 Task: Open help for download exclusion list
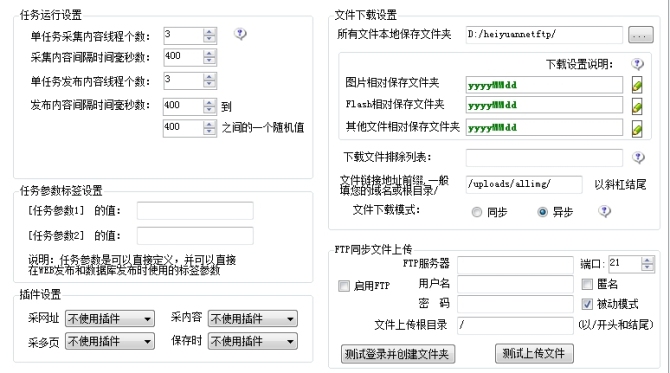[x=638, y=157]
